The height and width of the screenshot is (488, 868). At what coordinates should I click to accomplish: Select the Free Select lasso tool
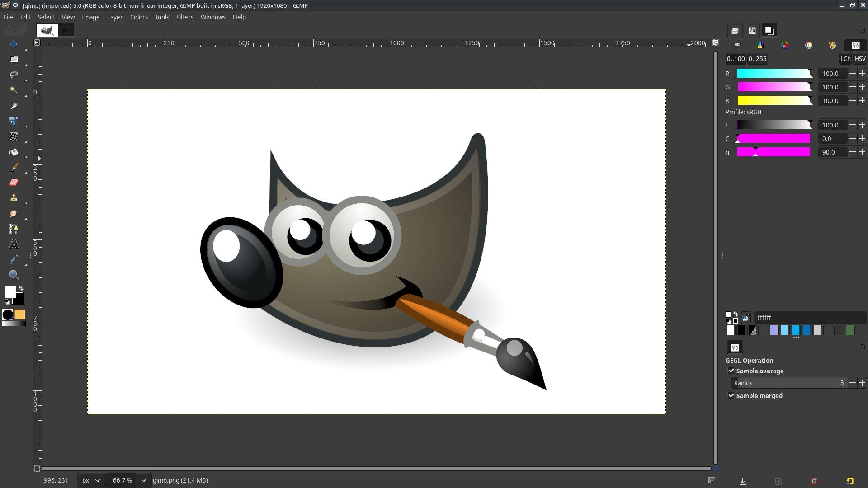14,75
